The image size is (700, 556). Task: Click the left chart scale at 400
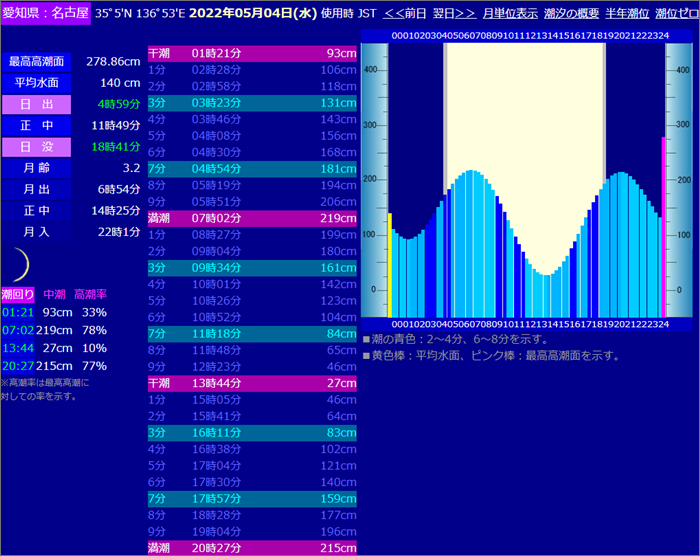(x=370, y=70)
